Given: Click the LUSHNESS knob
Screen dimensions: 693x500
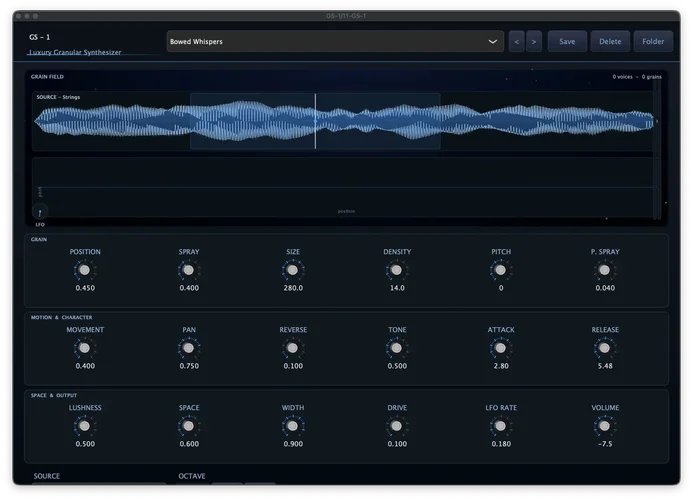Looking at the screenshot, I should [x=84, y=426].
